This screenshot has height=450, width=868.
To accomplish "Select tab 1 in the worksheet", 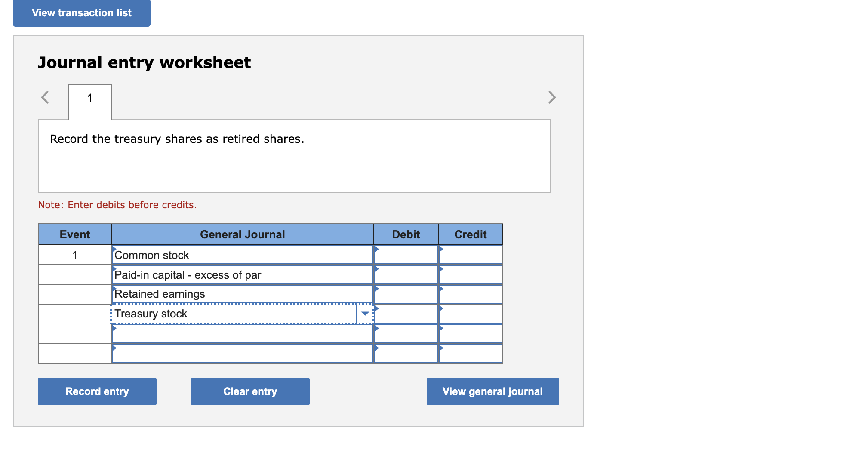I will coord(89,98).
